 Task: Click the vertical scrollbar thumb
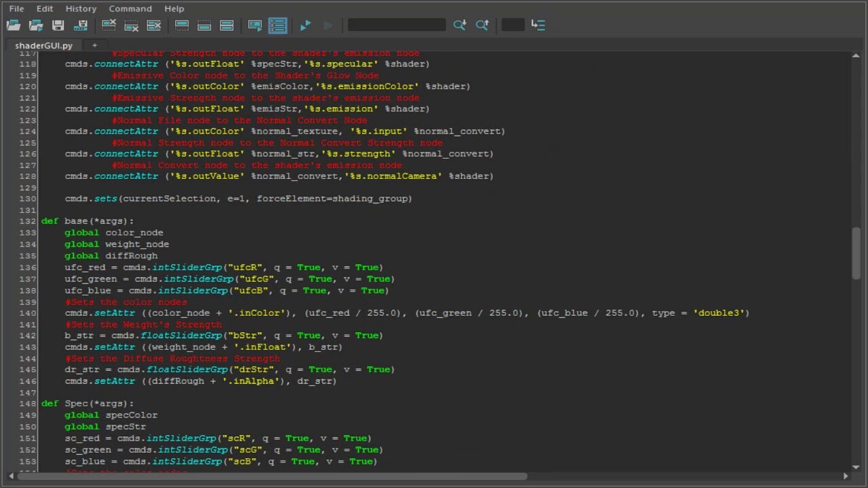click(856, 252)
